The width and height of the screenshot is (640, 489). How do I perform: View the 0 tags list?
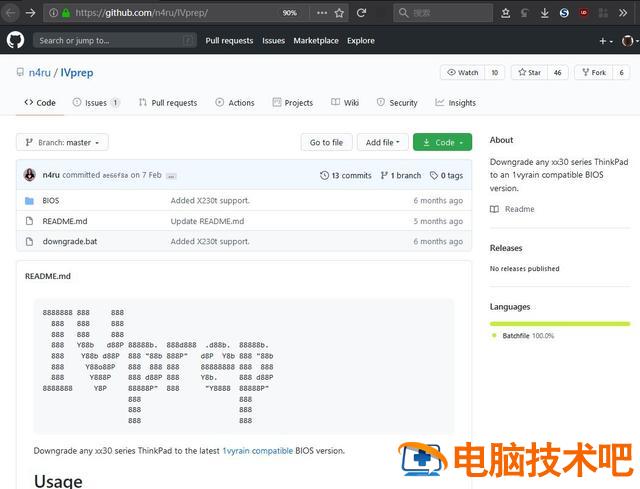click(x=447, y=176)
